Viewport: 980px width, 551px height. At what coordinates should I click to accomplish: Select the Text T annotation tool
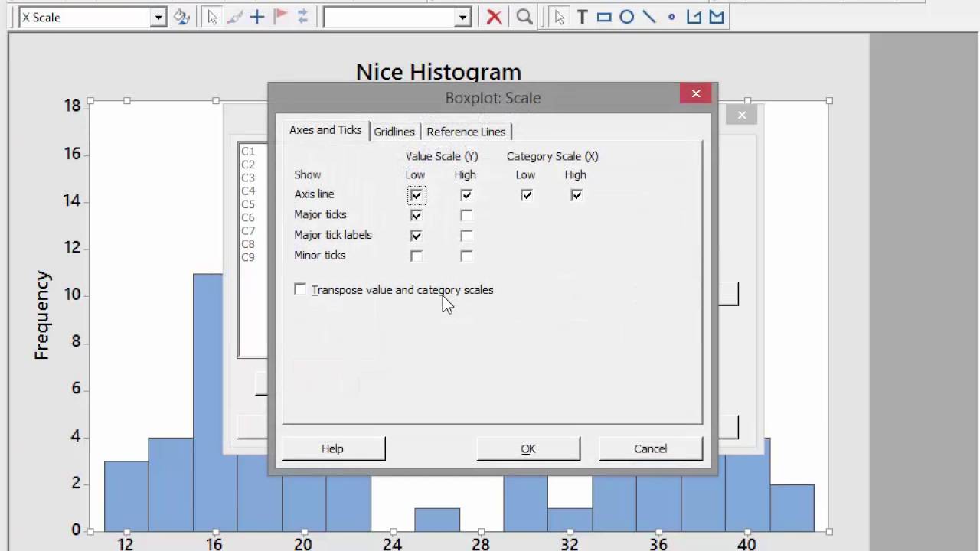click(x=582, y=17)
